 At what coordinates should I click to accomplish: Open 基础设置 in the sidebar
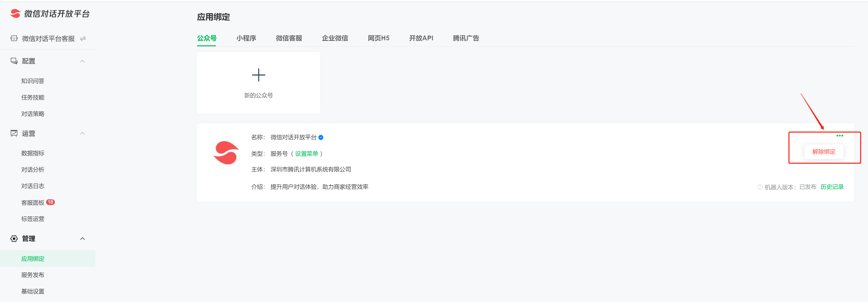[x=33, y=291]
